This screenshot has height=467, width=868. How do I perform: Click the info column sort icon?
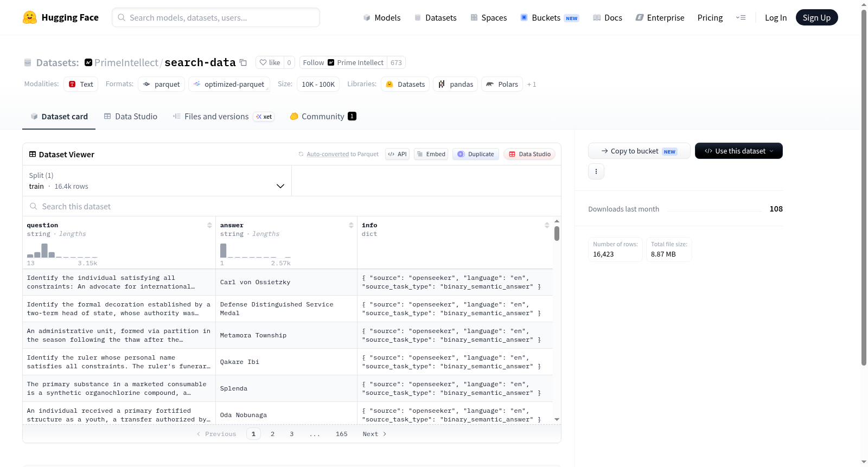[547, 225]
